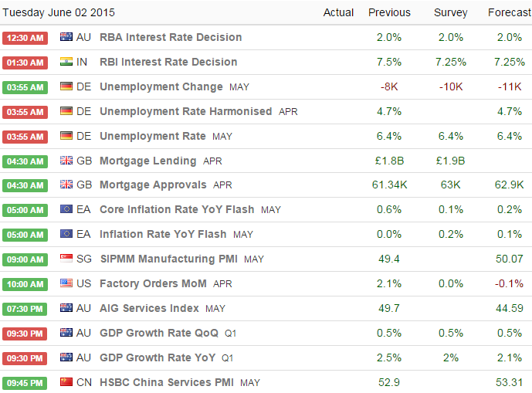Open GDP Growth Rate QoQ event
Image resolution: width=532 pixels, height=393 pixels.
point(158,333)
